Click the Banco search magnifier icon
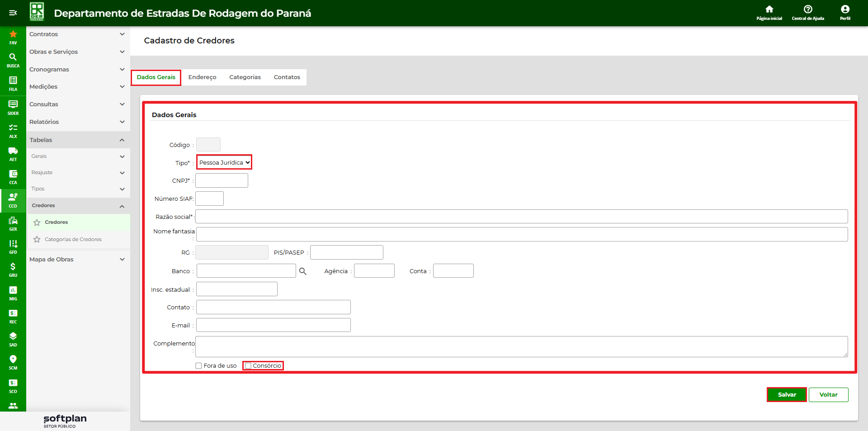This screenshot has width=868, height=431. tap(303, 271)
